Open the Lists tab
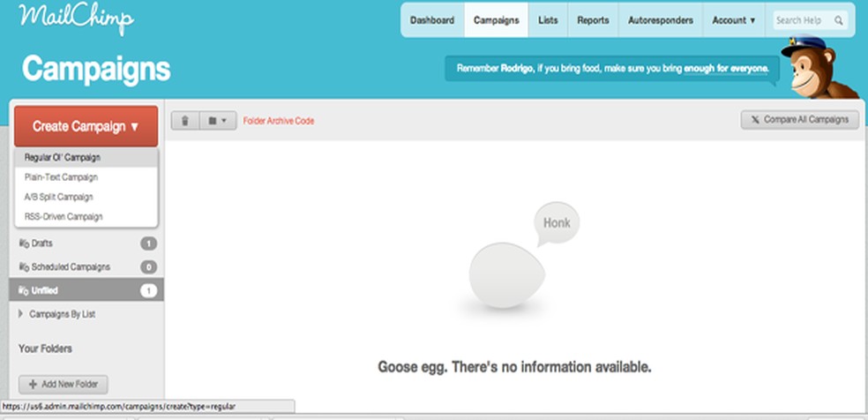Image resolution: width=868 pixels, height=420 pixels. pos(548,20)
